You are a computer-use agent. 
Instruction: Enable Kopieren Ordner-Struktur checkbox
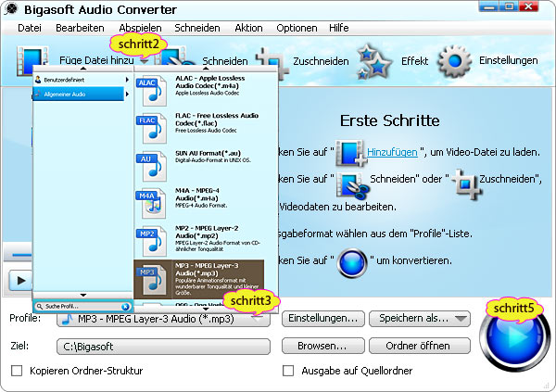17,371
